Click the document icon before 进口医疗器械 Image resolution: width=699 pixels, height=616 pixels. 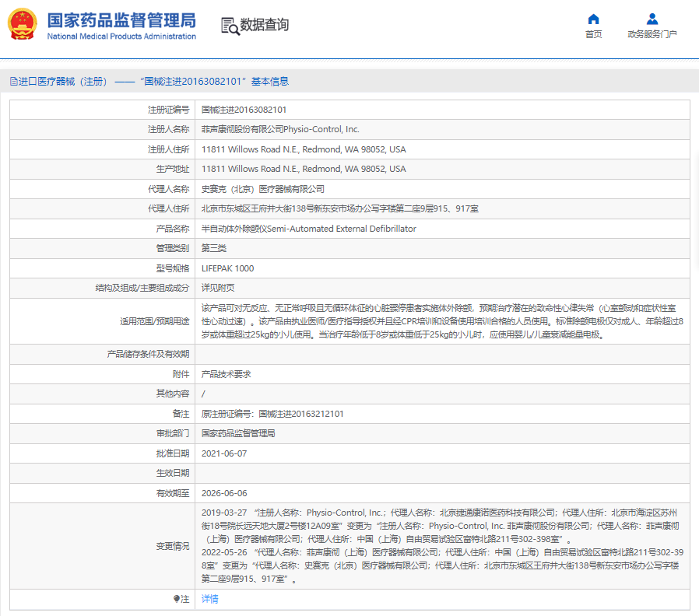14,82
